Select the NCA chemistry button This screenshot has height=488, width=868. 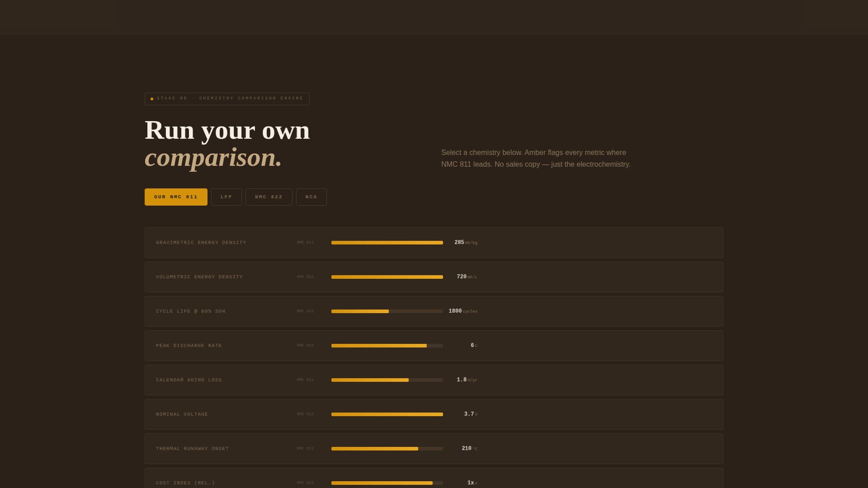click(x=311, y=197)
